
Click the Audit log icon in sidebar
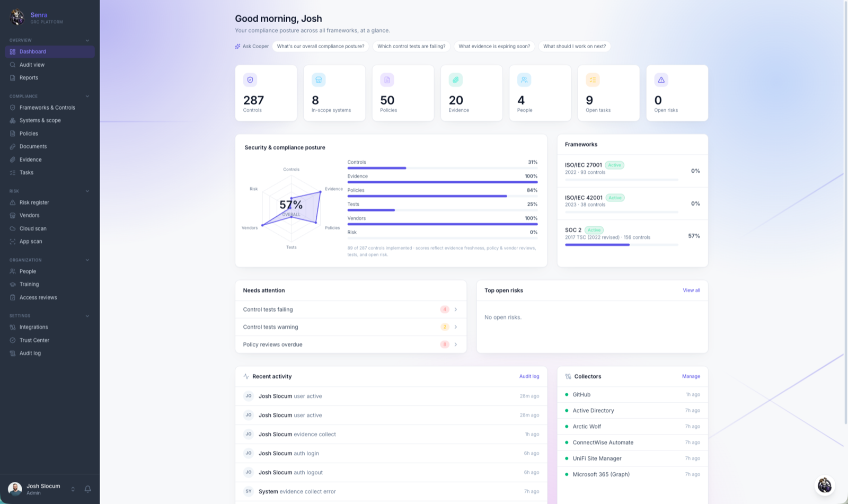pos(13,353)
